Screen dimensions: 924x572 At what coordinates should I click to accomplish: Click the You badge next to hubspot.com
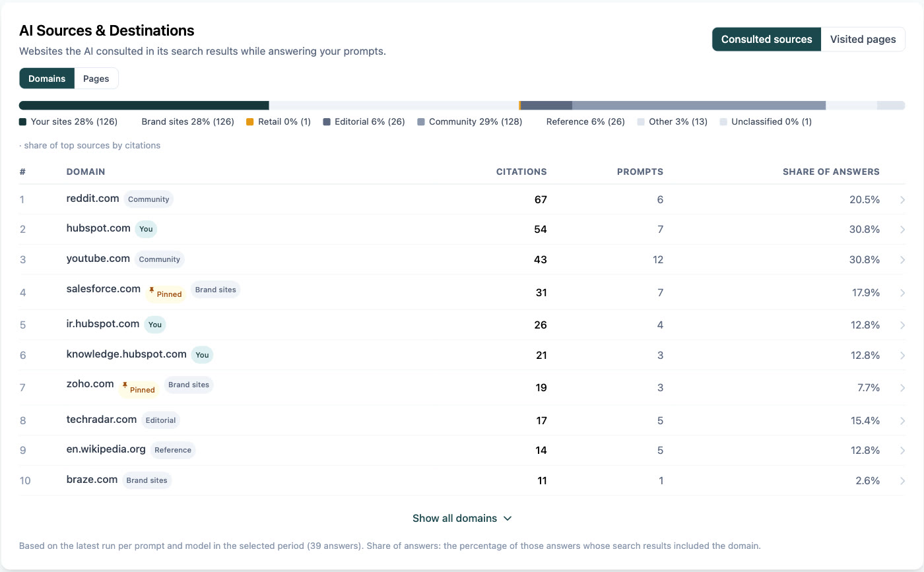coord(146,229)
